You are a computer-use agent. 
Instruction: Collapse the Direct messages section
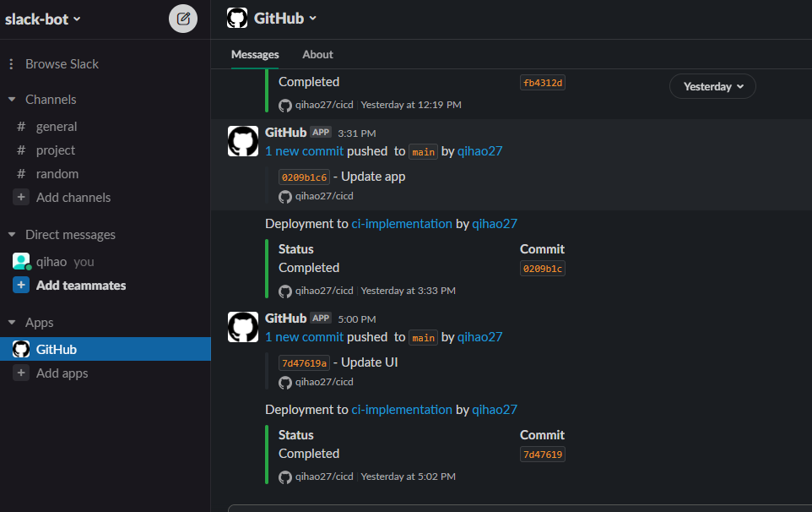tap(12, 234)
